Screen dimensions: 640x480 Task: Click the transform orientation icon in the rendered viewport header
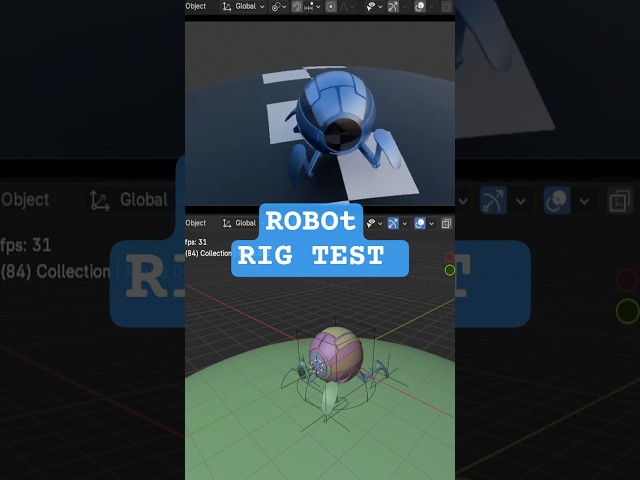click(x=227, y=7)
